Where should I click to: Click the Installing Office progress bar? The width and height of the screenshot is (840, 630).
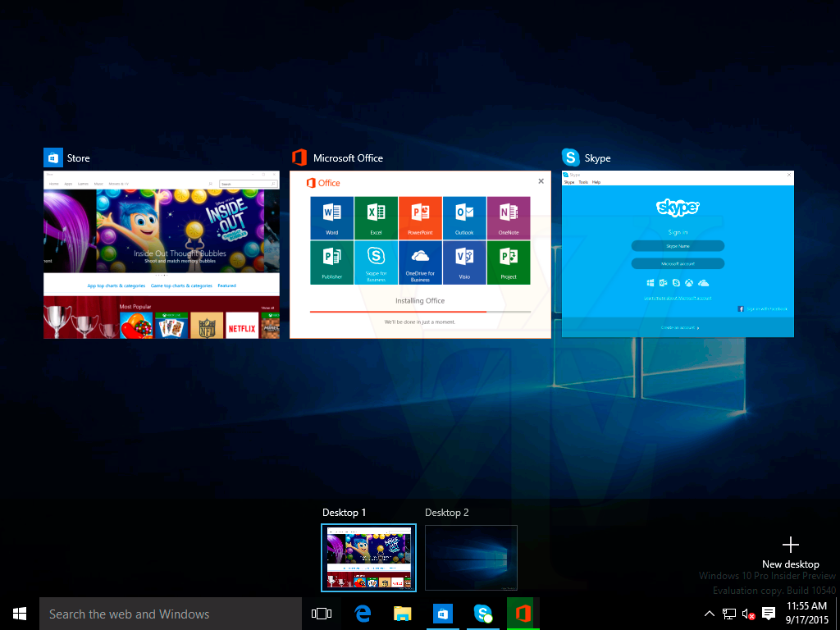[x=420, y=311]
